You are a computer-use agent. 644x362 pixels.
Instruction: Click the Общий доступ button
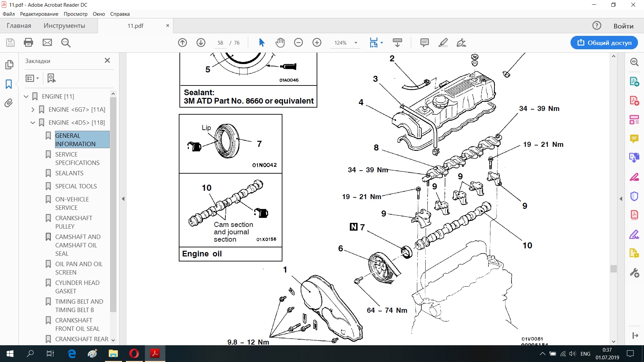[604, 43]
